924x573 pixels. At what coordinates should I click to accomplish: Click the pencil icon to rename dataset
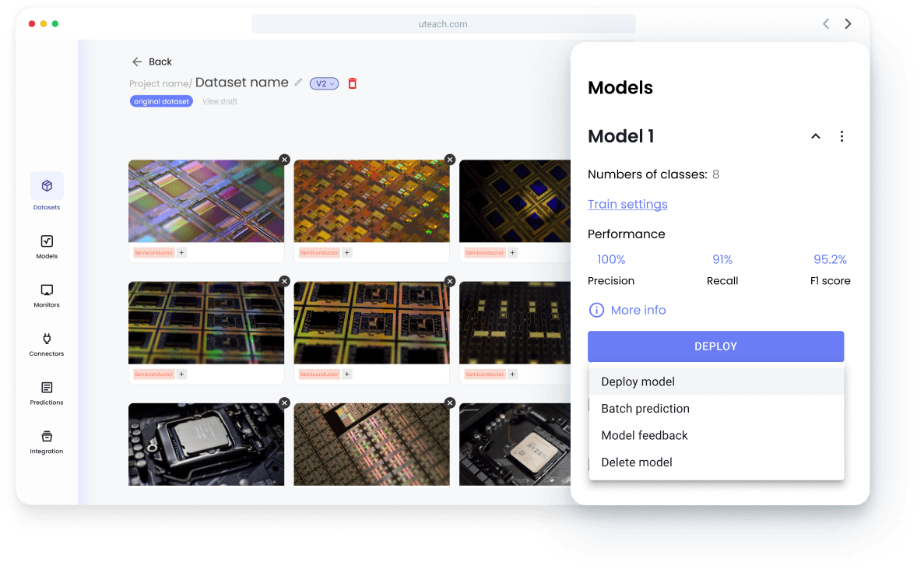click(298, 83)
